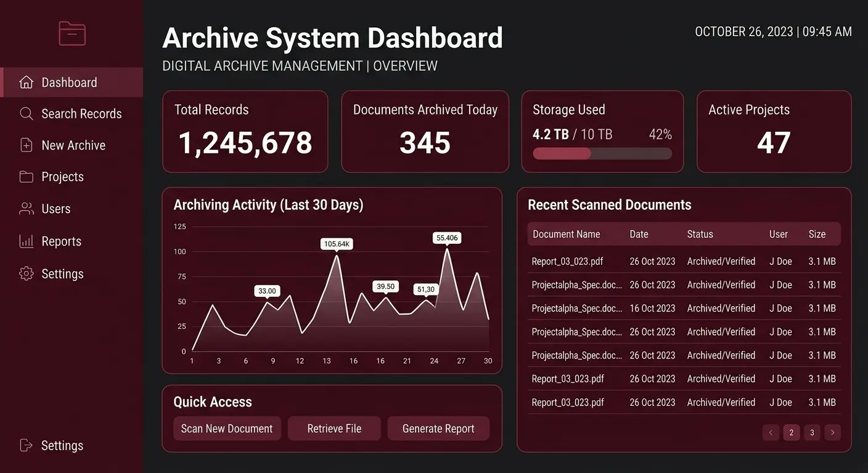Click the Storage Used progress bar

602,153
